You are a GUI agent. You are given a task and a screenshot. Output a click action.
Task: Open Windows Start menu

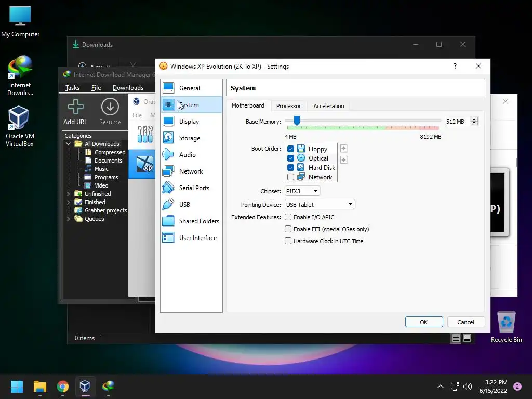tap(17, 387)
